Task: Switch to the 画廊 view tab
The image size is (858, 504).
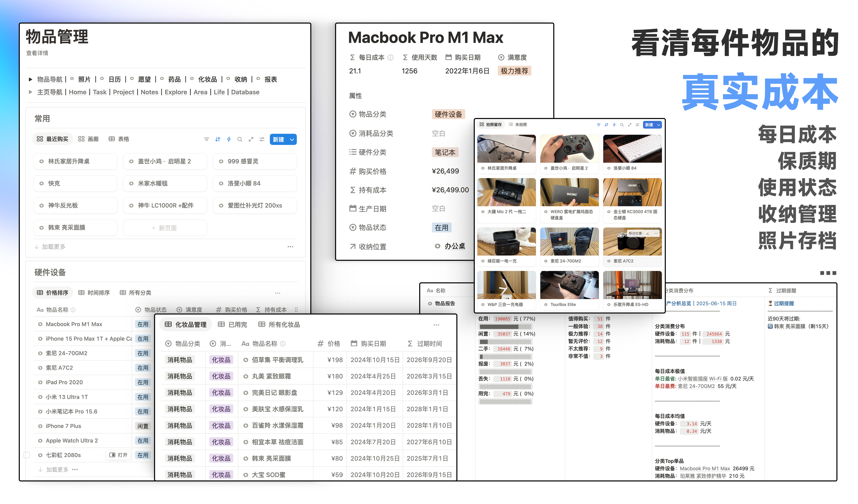Action: pyautogui.click(x=89, y=139)
